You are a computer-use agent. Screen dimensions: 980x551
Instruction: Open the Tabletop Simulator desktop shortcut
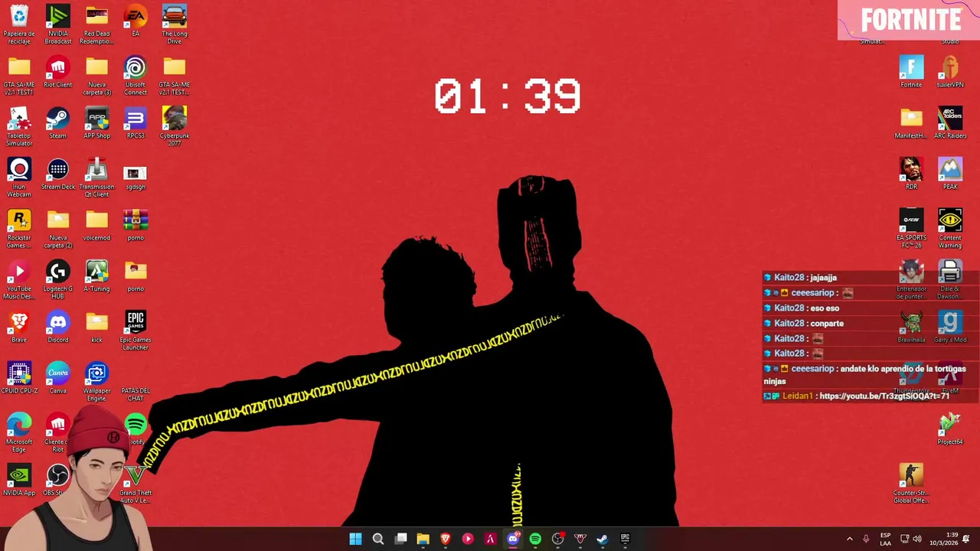click(19, 126)
